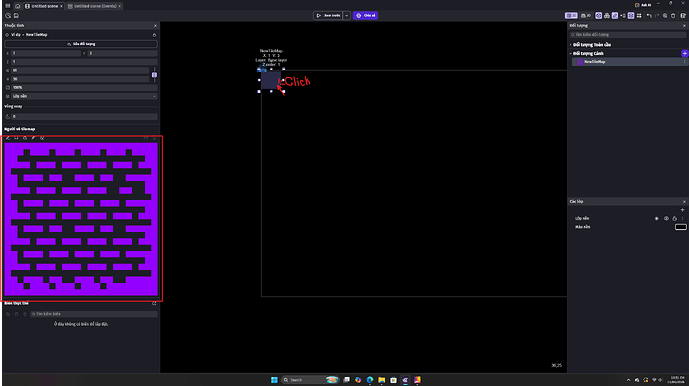Screen dimensions: 689x386
Task: Open File Explorer from the taskbar
Action: pyautogui.click(x=382, y=380)
